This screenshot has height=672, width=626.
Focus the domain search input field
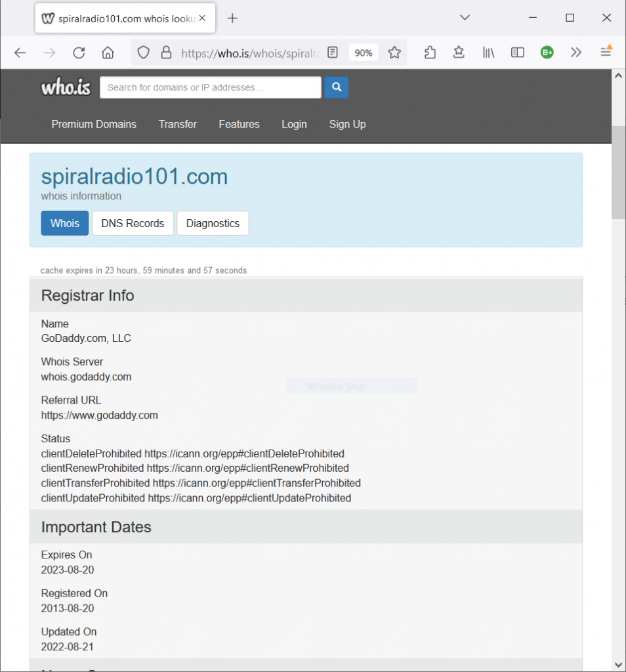[x=211, y=87]
